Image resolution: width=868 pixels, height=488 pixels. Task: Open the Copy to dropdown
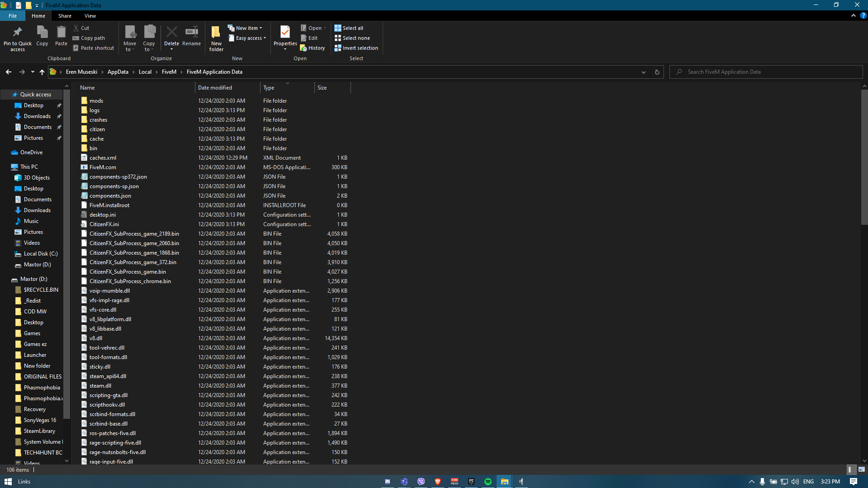[x=149, y=38]
